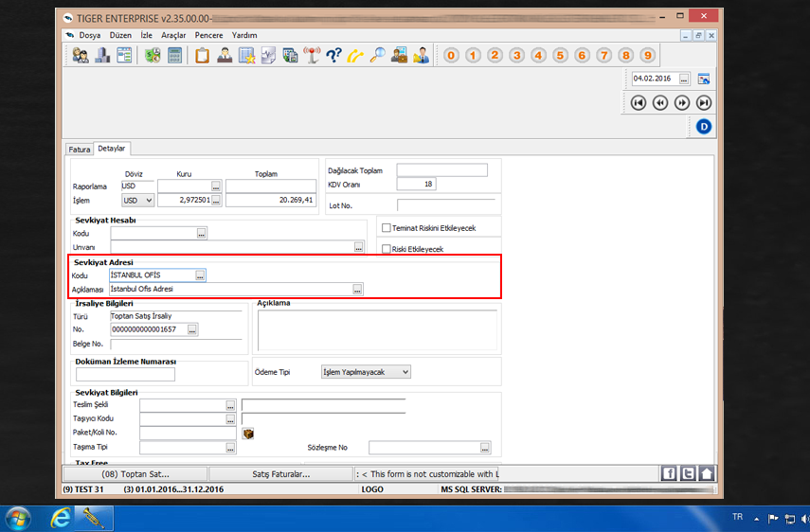
Task: Open Sevkiyat Adresi Açıklaması lookup button
Action: coord(357,290)
